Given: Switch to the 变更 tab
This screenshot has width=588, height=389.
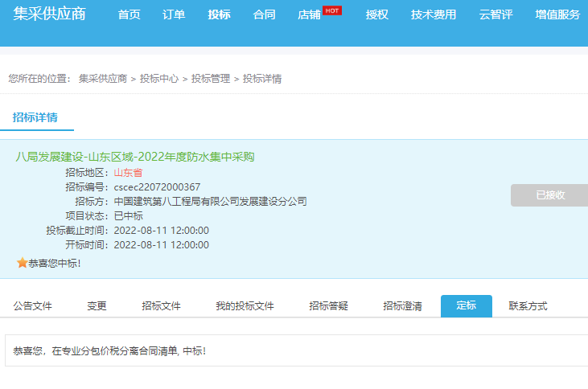Looking at the screenshot, I should point(97,306).
